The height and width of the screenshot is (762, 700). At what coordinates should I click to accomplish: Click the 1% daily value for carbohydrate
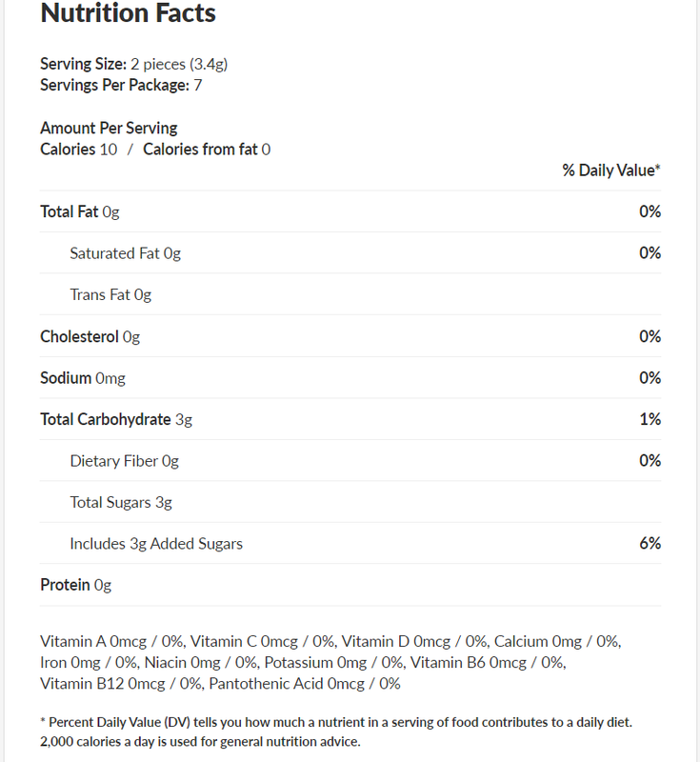pos(650,419)
